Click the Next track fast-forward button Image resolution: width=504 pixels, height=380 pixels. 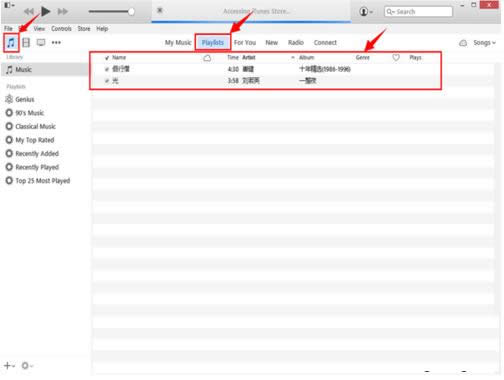coord(62,12)
